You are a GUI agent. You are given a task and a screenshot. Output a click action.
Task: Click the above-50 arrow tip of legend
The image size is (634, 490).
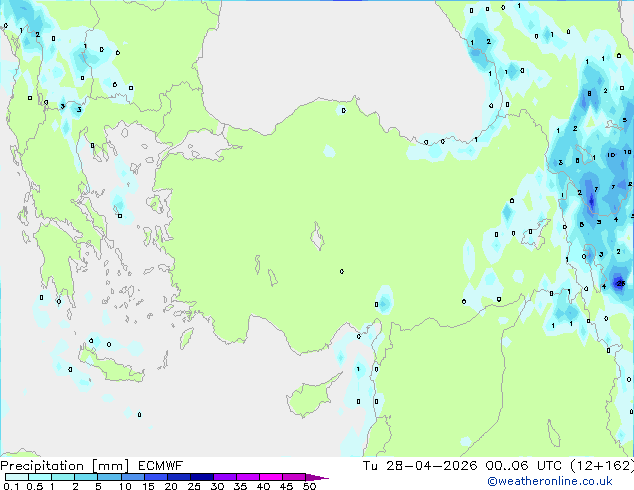(x=317, y=477)
